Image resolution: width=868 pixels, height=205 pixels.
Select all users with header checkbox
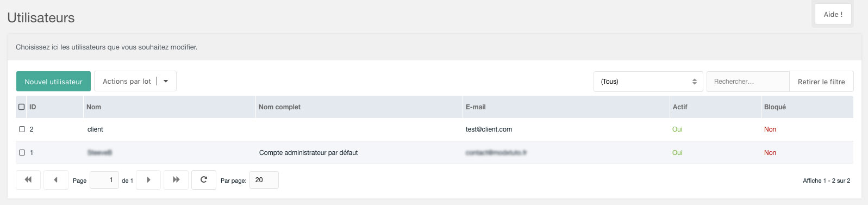coord(22,107)
